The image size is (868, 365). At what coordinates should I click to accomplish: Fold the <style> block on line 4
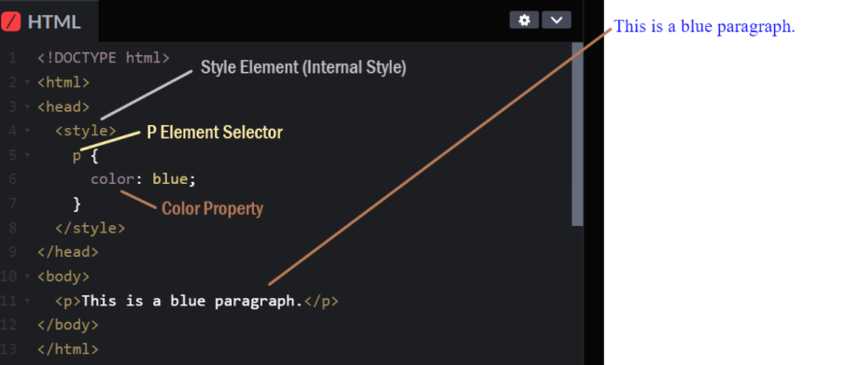27,131
